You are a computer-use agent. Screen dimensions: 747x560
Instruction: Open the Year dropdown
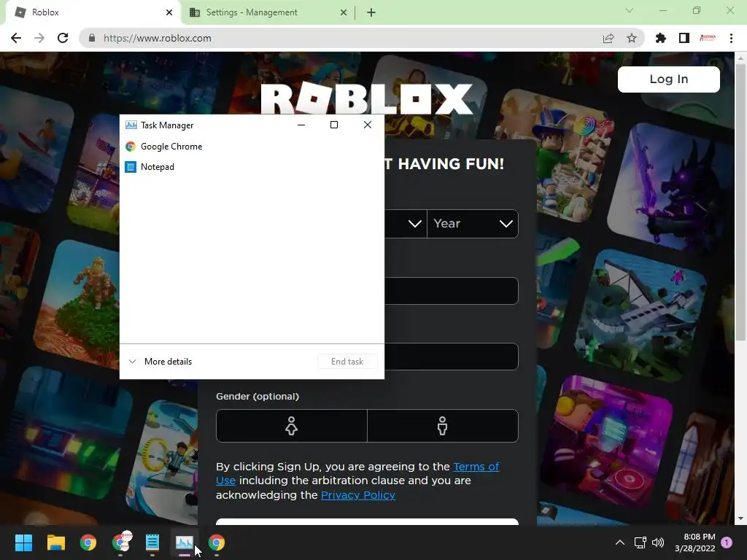tap(473, 224)
